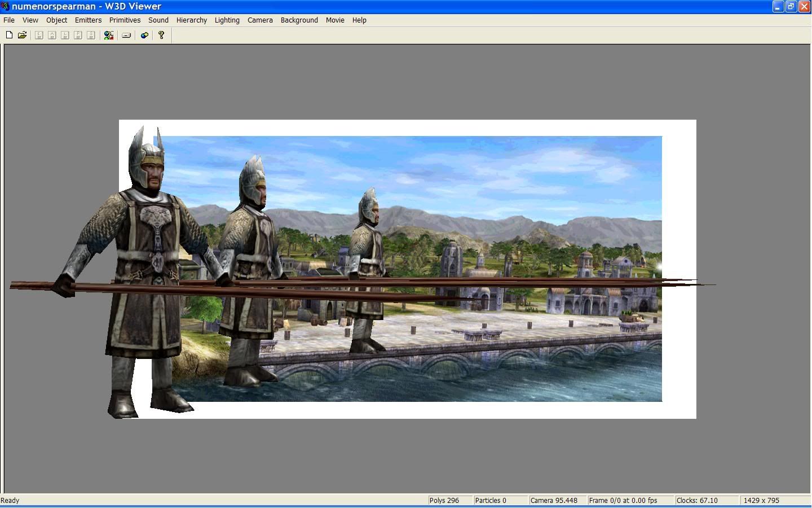This screenshot has height=508, width=812.
Task: Open the File menu
Action: (x=9, y=20)
